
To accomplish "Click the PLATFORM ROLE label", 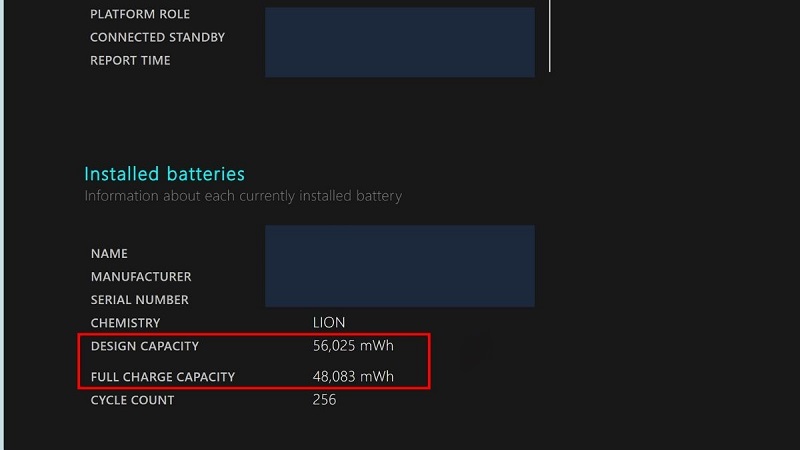I will click(x=139, y=14).
